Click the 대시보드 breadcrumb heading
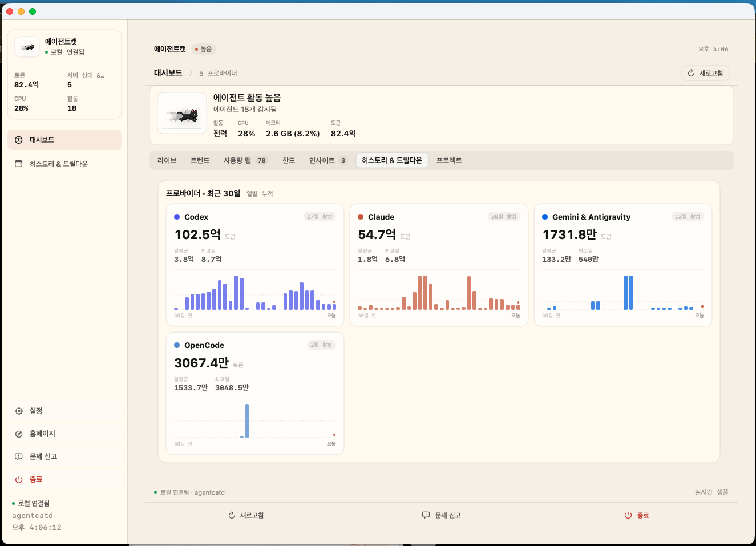The image size is (756, 546). tap(168, 72)
